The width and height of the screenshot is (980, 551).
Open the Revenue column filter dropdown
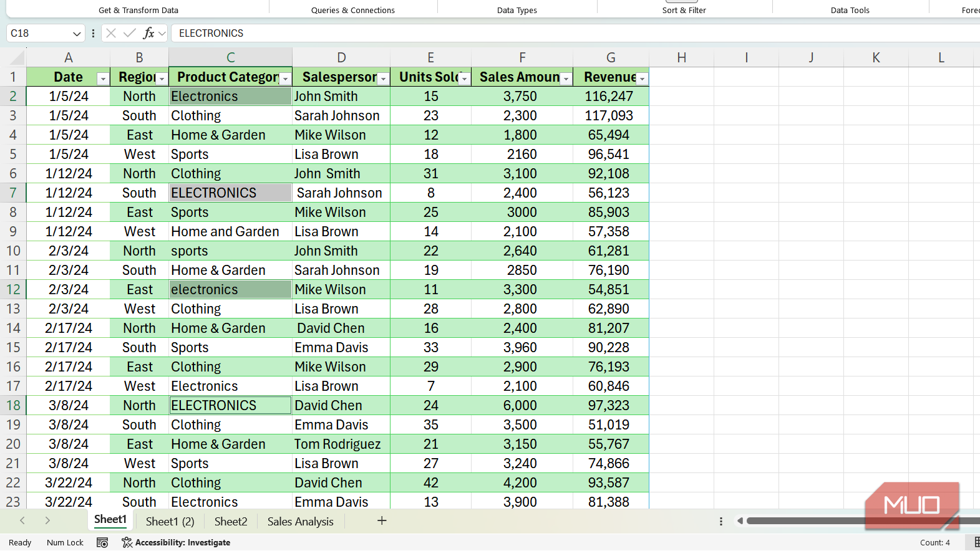tap(642, 79)
